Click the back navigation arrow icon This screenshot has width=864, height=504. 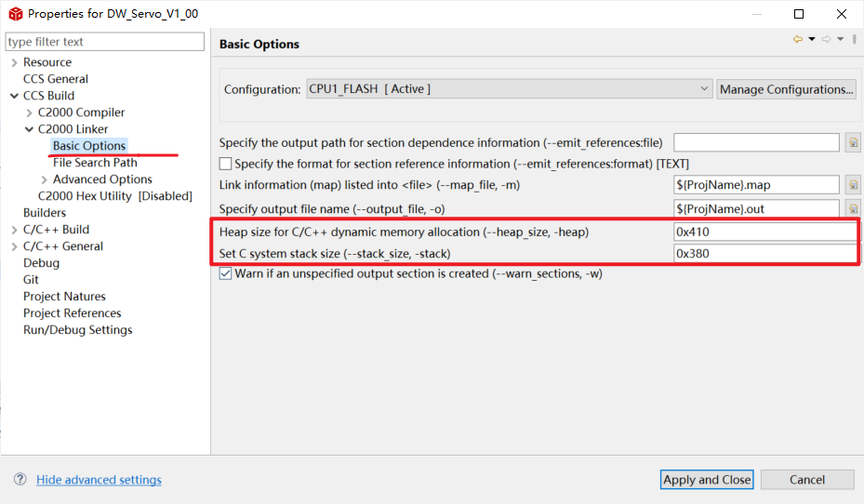tap(797, 39)
